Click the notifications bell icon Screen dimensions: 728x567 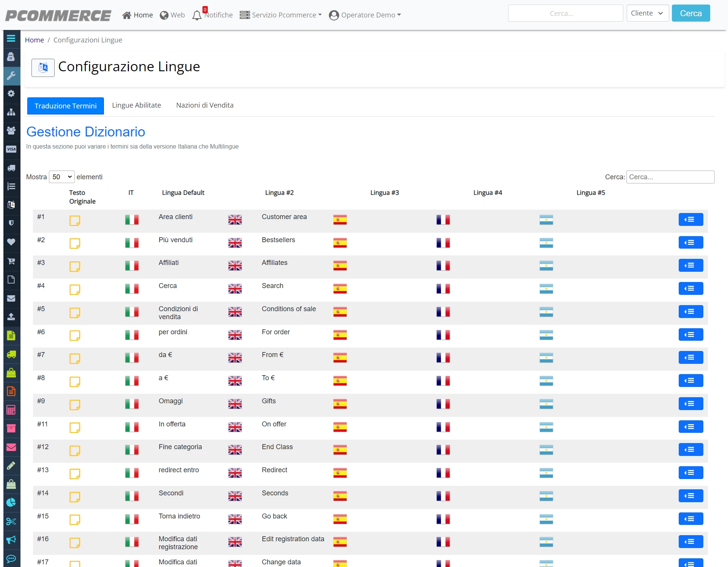(x=197, y=15)
